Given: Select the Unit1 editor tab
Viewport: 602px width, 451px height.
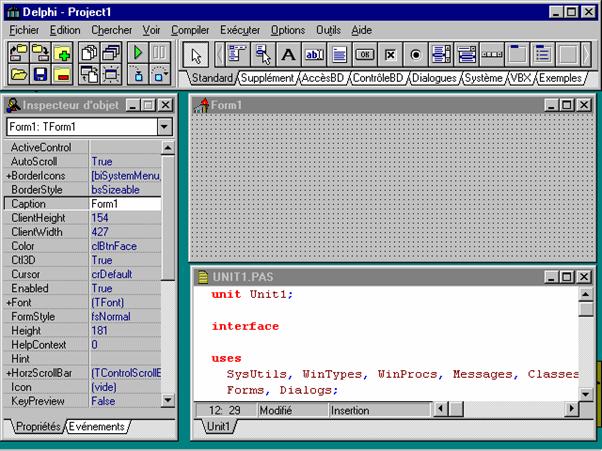Looking at the screenshot, I should tap(218, 426).
